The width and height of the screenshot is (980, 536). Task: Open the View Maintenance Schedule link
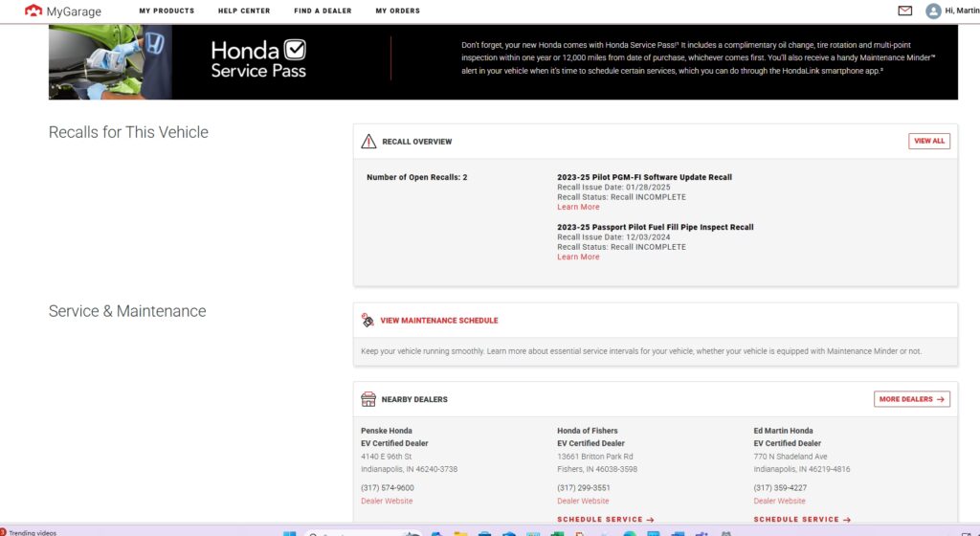point(439,321)
